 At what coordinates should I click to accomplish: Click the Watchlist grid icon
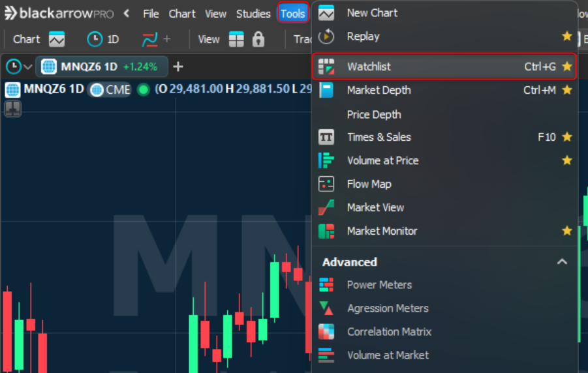[x=326, y=67]
